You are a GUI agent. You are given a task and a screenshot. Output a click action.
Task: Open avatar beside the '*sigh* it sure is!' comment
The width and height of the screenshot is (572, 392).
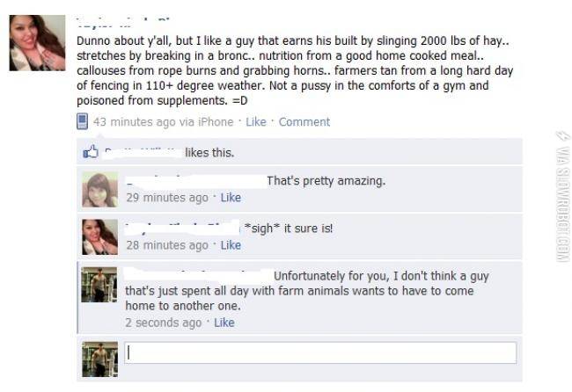[x=99, y=236]
